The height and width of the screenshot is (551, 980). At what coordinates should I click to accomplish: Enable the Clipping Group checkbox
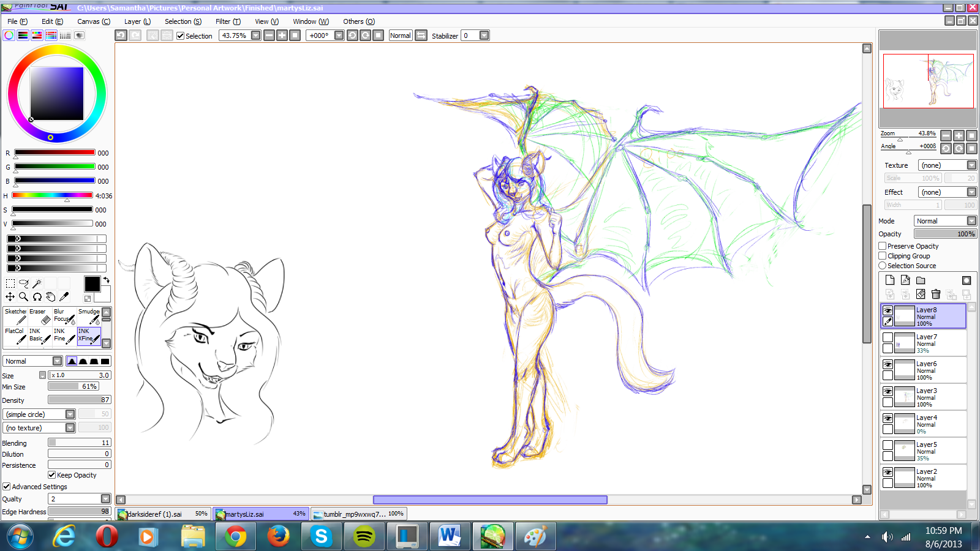pyautogui.click(x=883, y=256)
